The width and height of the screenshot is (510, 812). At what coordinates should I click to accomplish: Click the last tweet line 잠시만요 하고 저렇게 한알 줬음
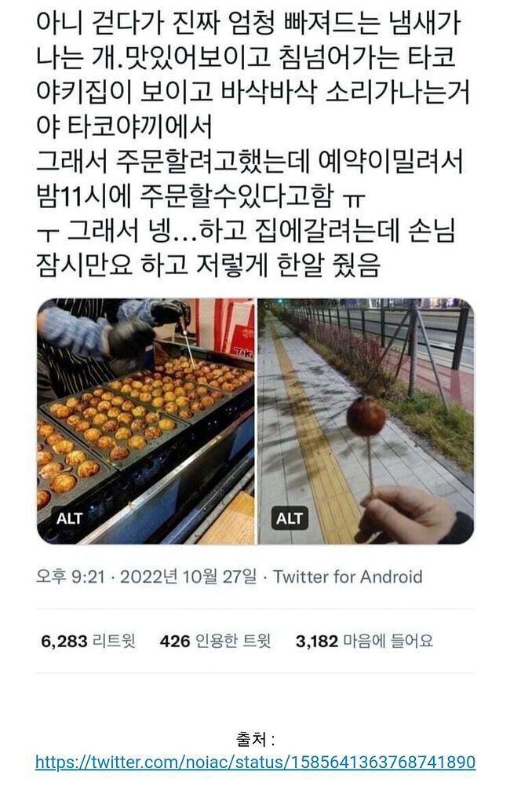pyautogui.click(x=208, y=265)
